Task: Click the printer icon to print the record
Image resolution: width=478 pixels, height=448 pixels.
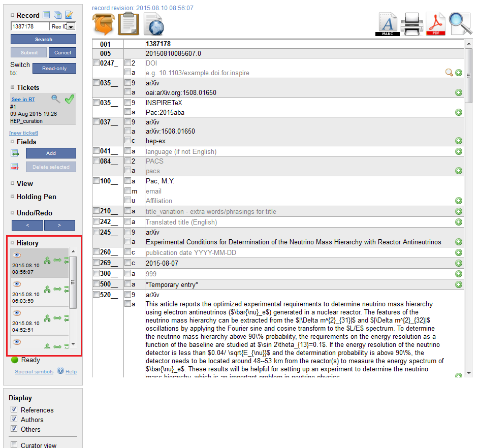Action: click(x=411, y=23)
